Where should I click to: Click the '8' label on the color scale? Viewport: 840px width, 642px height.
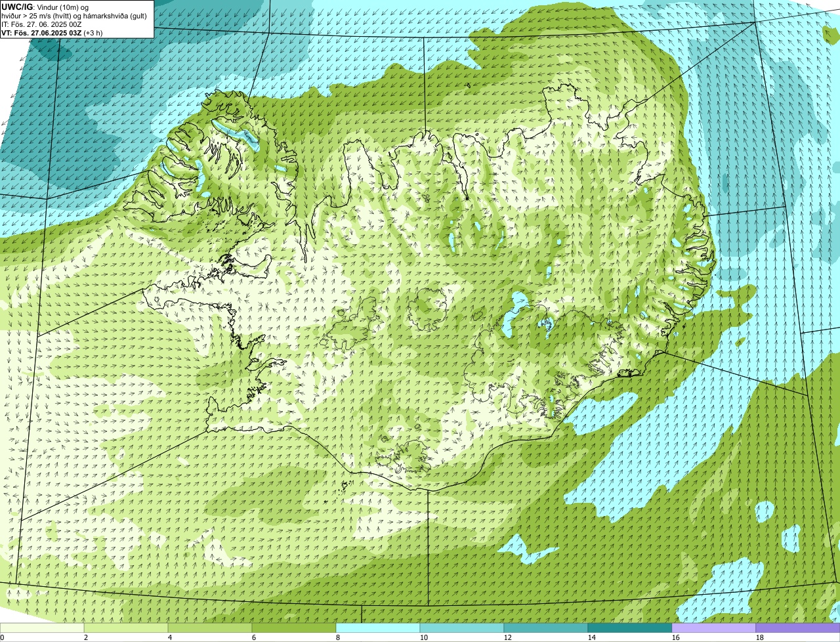click(338, 637)
